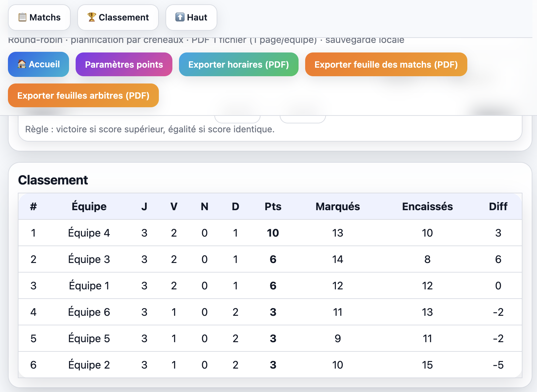Sort by the Diff column header
This screenshot has height=392, width=537.
(x=498, y=206)
